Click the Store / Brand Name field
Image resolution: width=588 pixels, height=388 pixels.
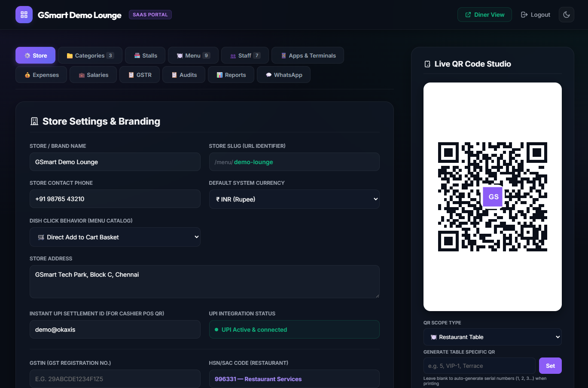point(115,162)
